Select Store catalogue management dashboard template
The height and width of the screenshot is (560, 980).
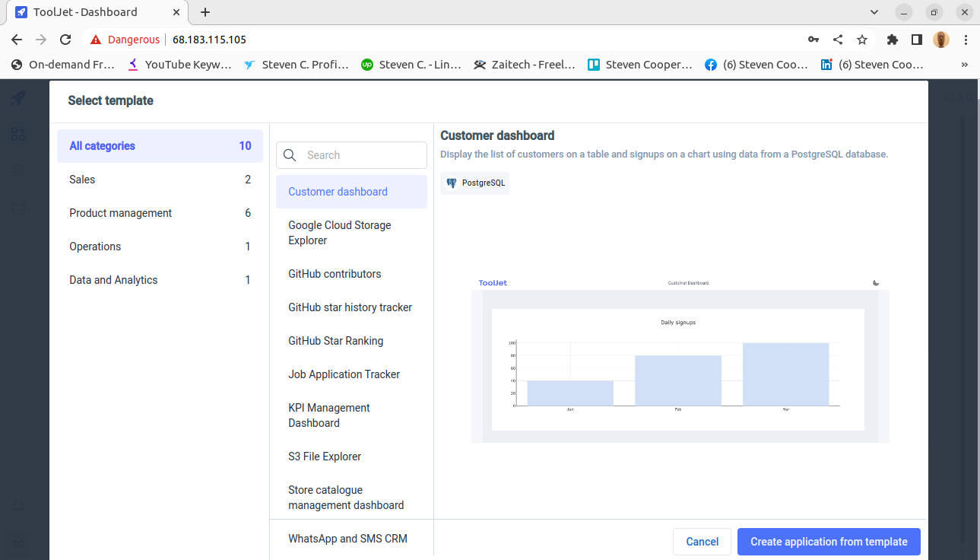click(x=351, y=498)
